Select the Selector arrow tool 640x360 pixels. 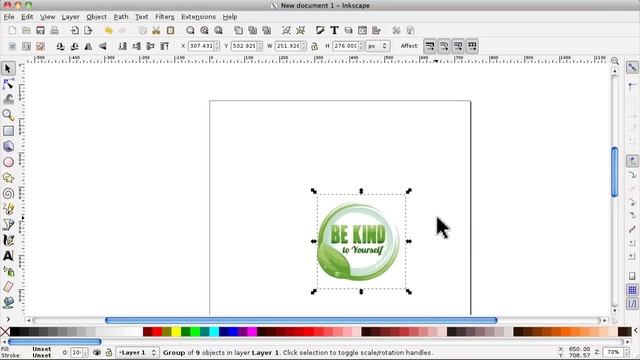[8, 68]
